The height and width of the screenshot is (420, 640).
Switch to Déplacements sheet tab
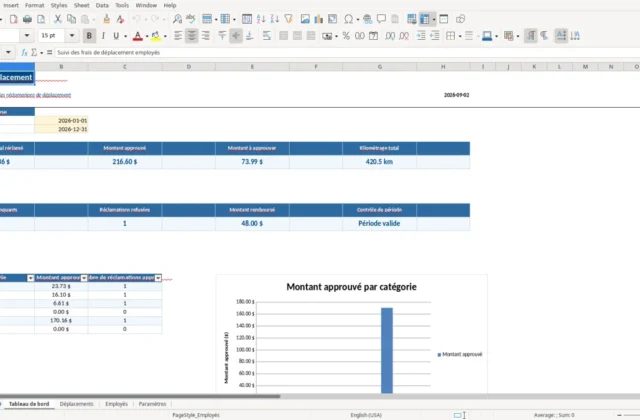(x=76, y=404)
